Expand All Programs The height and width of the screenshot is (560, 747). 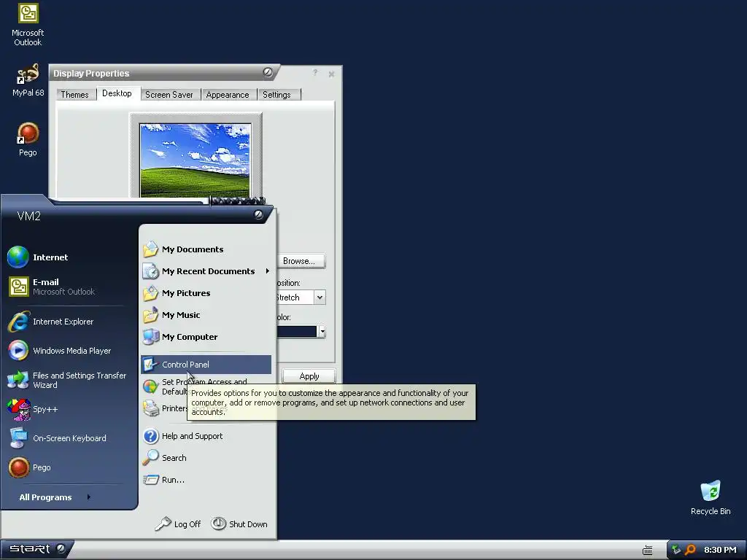55,497
